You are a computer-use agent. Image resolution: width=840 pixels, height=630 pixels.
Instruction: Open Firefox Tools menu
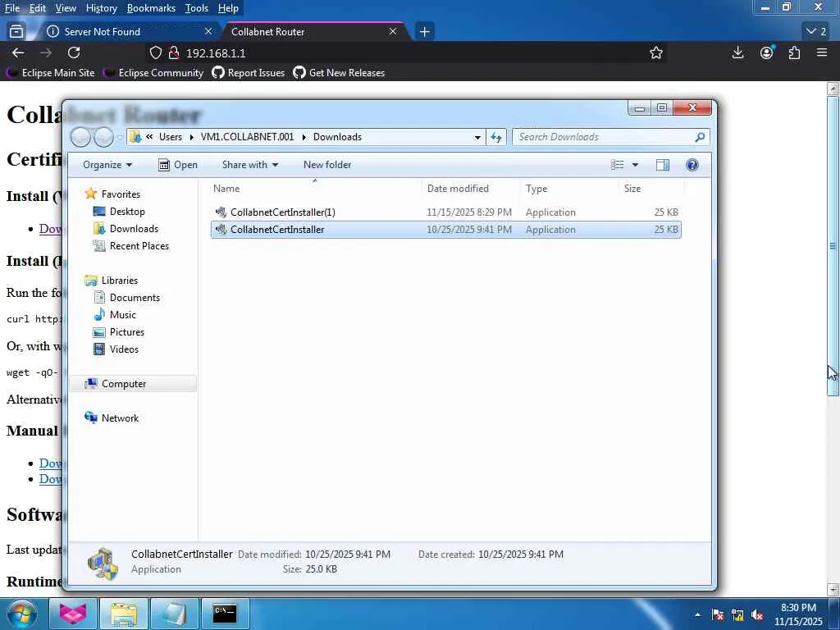(x=197, y=8)
